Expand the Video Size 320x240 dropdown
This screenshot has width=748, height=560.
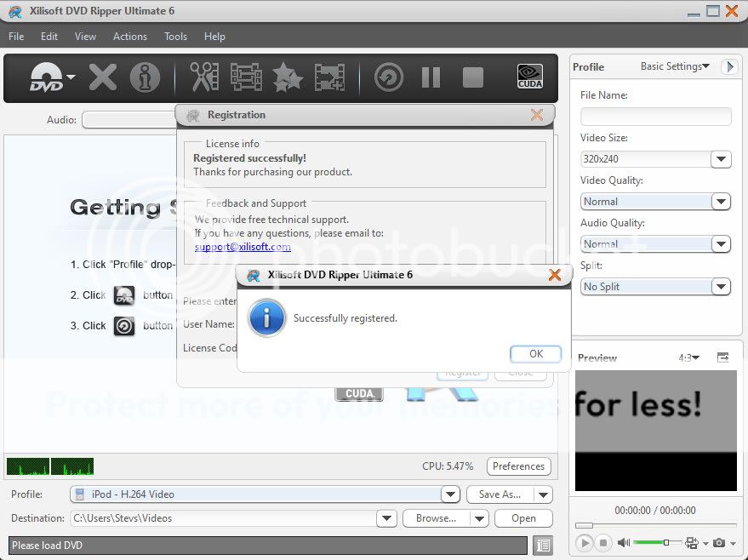[x=721, y=159]
